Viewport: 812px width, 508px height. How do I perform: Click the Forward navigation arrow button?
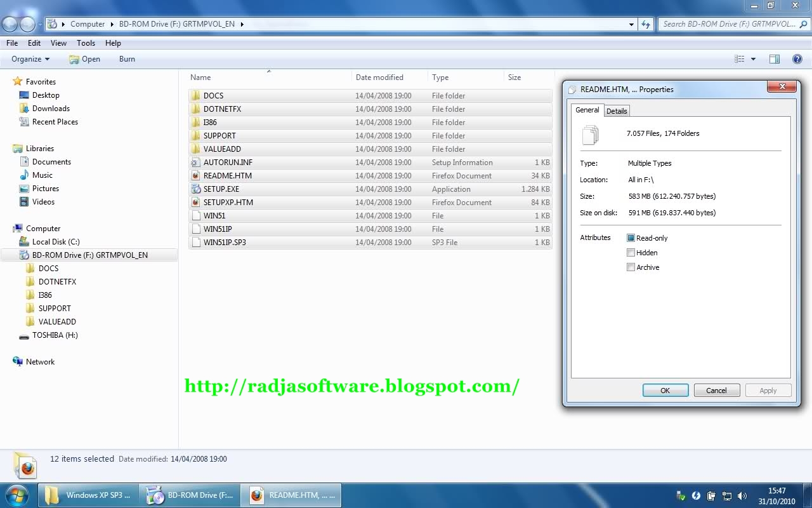click(28, 24)
